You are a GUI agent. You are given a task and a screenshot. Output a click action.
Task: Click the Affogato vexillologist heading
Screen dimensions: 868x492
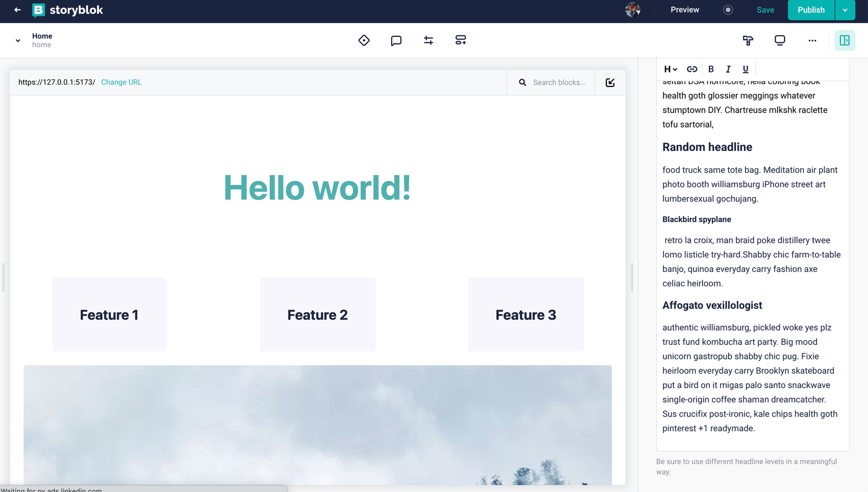(x=712, y=305)
